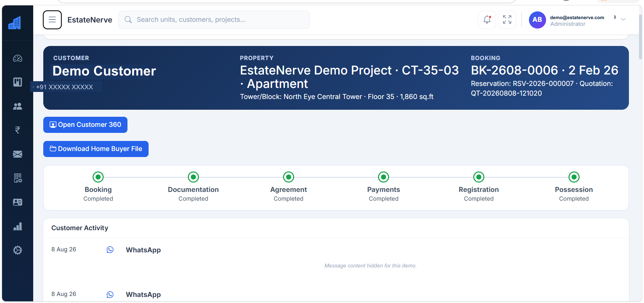Screen dimensions: 644x303
Task: Expand the user account dropdown chevron
Action: 623,19
